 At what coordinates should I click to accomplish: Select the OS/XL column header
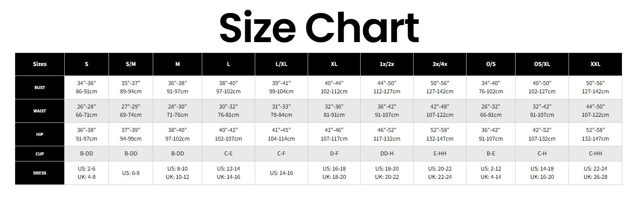pyautogui.click(x=542, y=64)
